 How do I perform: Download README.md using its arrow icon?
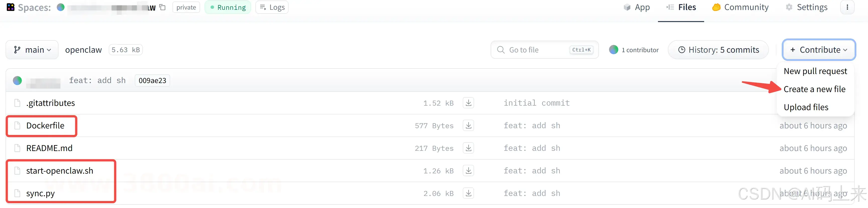[468, 148]
